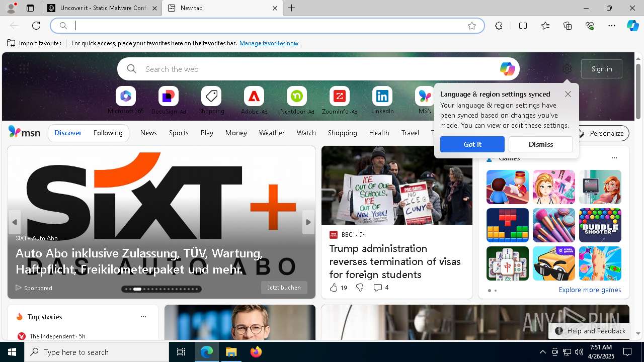This screenshot has height=362, width=644.
Task: Open the ICE protest news photo
Action: click(x=397, y=186)
